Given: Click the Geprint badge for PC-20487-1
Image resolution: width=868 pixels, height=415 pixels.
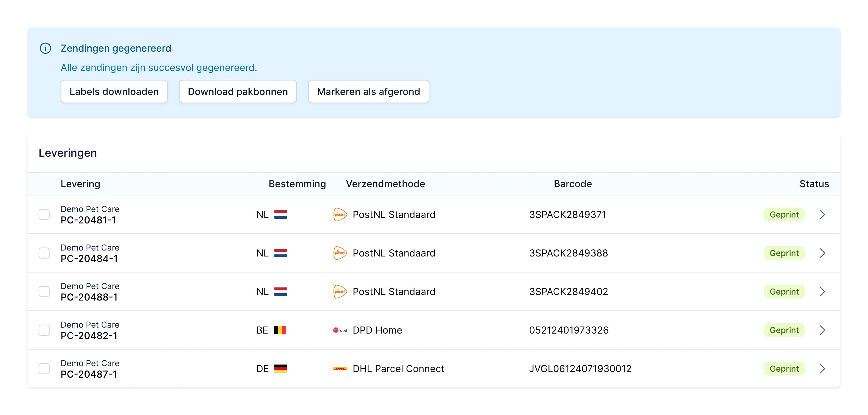Looking at the screenshot, I should coord(784,369).
